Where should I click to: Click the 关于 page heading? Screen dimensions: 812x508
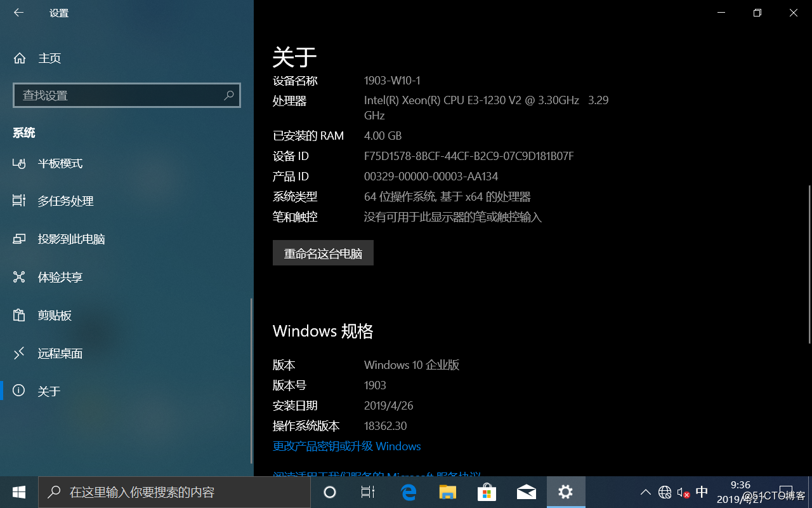pos(294,57)
